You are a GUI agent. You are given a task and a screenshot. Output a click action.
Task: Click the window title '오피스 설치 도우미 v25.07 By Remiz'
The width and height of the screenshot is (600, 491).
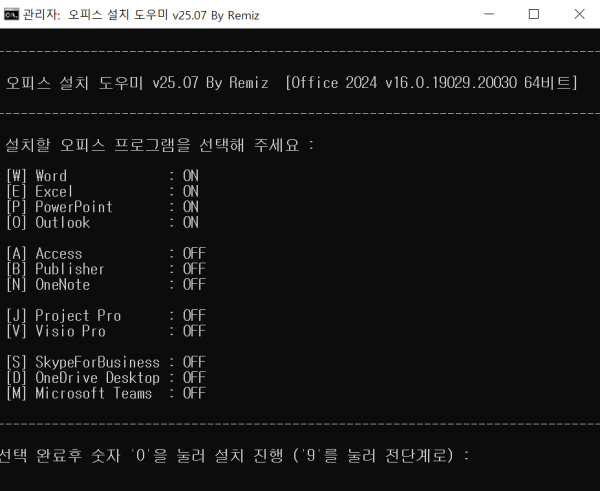164,15
